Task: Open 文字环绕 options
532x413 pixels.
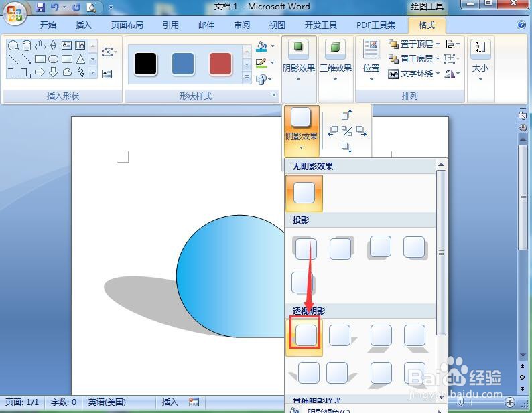Action: [x=413, y=73]
